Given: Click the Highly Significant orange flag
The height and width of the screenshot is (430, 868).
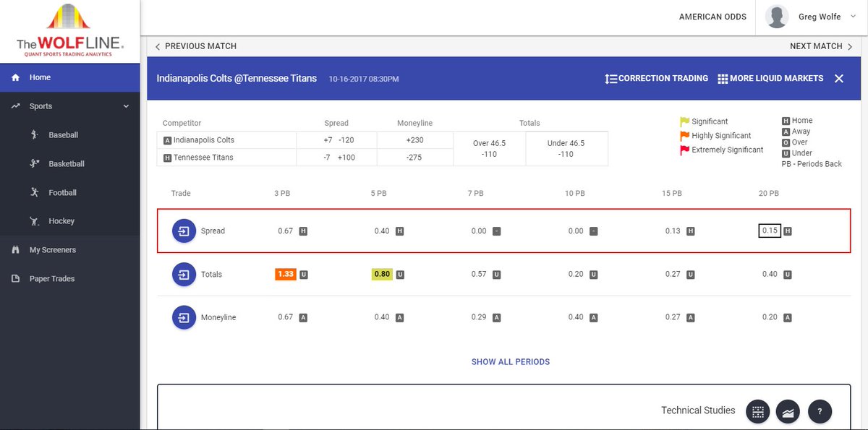Looking at the screenshot, I should [684, 136].
